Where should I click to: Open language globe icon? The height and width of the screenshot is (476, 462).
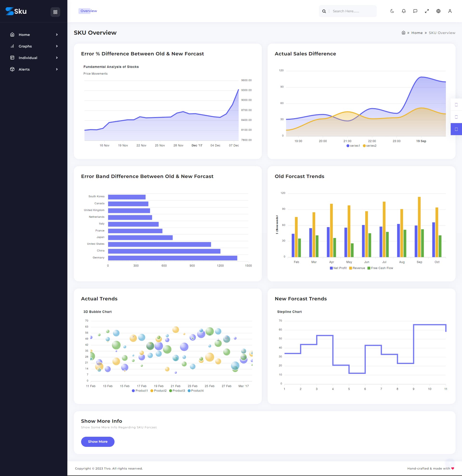pyautogui.click(x=438, y=11)
